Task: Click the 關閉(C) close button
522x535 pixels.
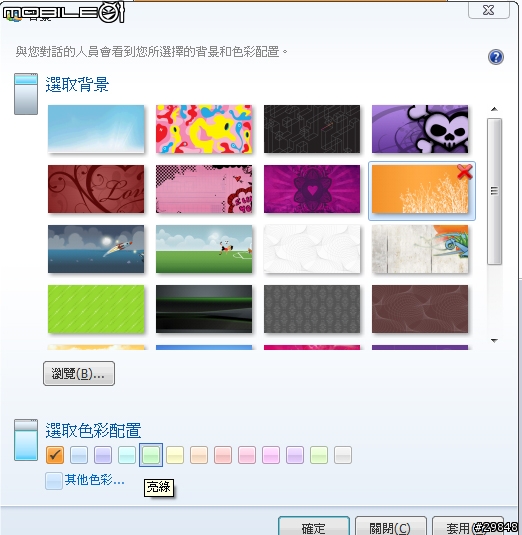Action: [x=391, y=526]
